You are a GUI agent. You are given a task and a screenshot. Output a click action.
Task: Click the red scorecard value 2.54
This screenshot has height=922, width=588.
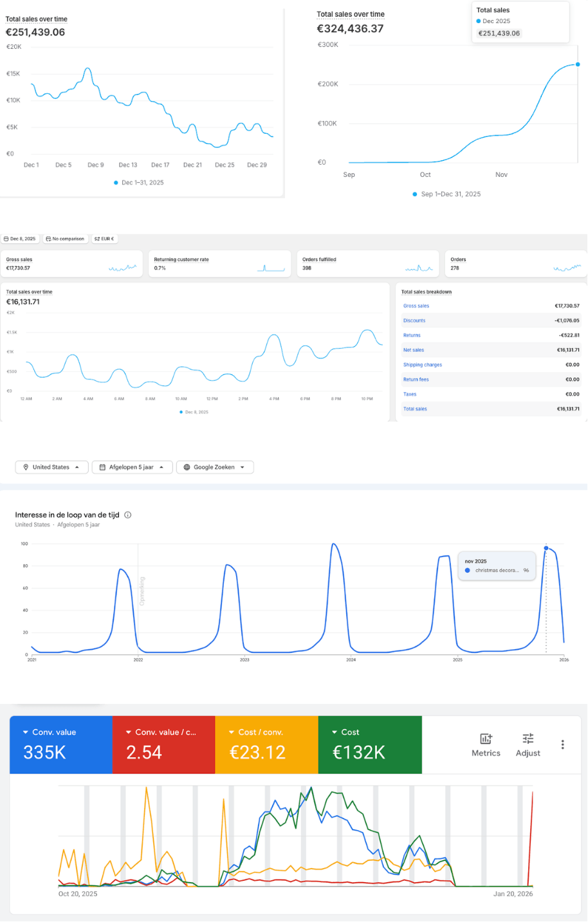pyautogui.click(x=144, y=753)
